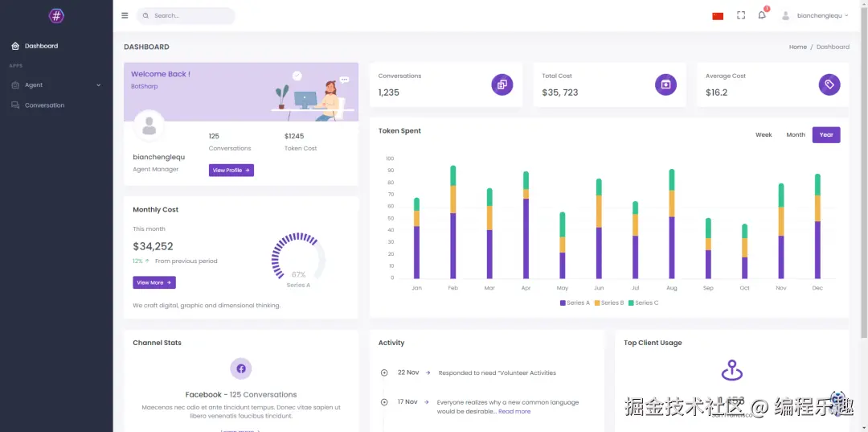Click the Dashboard home icon in sidebar
Viewport: 868px width, 432px height.
tap(15, 46)
